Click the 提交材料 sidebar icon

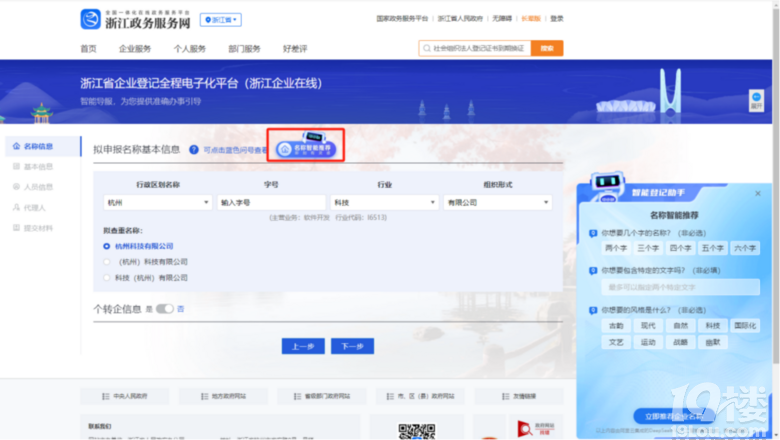(16, 228)
